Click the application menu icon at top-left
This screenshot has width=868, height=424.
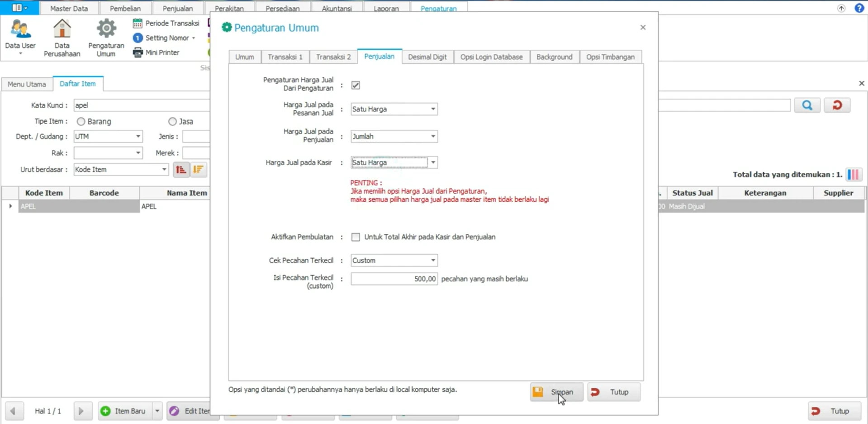click(19, 8)
